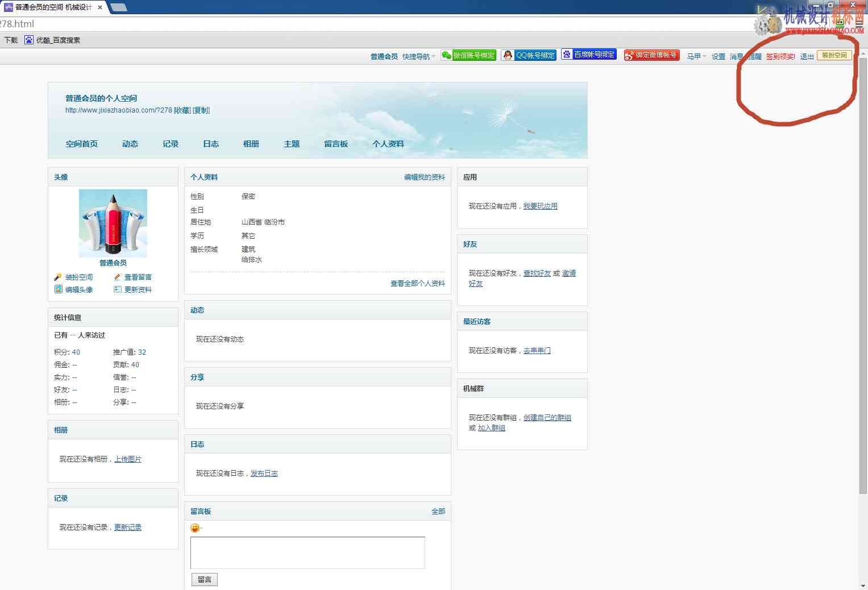The height and width of the screenshot is (590, 868).
Task: Click 下载 bookmark item
Action: point(11,40)
